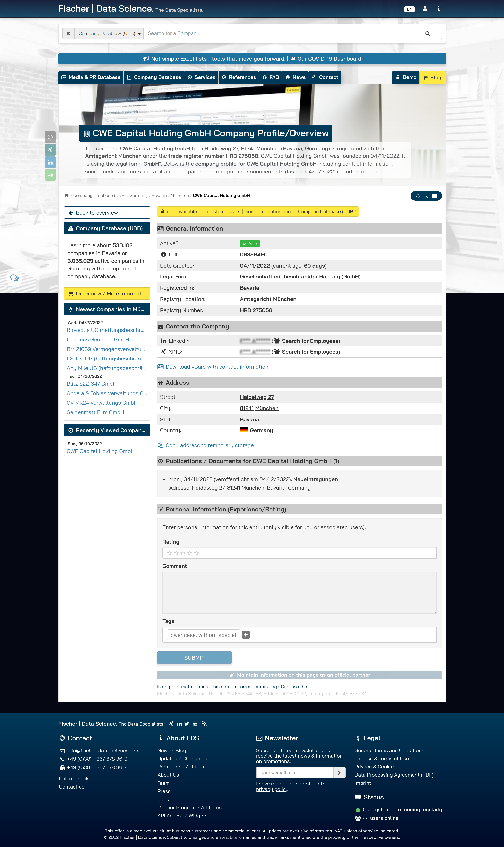Click the search magnifier button
Image resolution: width=504 pixels, height=847 pixels.
[x=427, y=33]
